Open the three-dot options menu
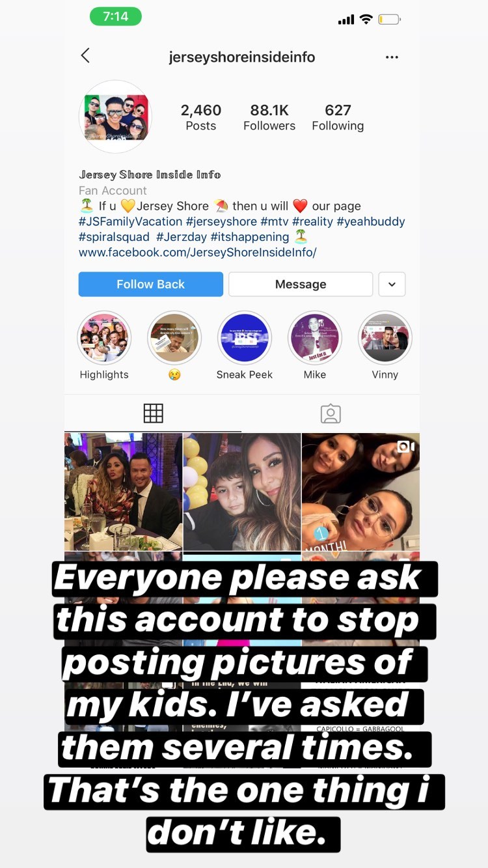The image size is (488, 868). pyautogui.click(x=392, y=57)
